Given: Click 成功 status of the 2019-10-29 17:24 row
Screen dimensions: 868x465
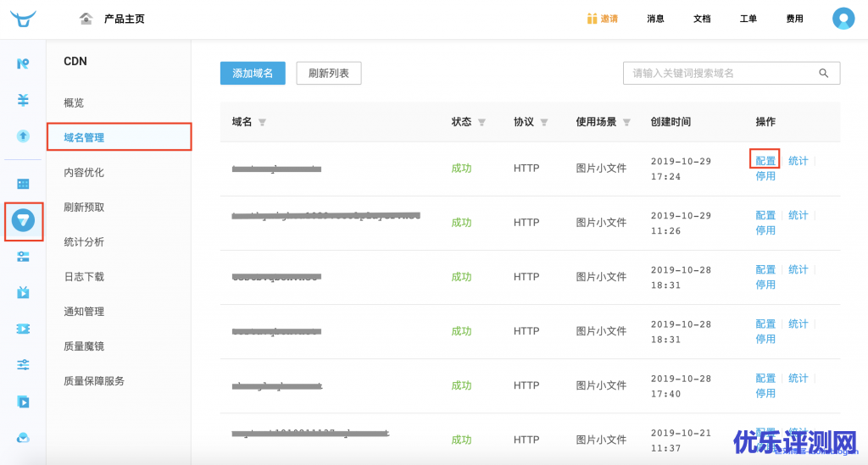Looking at the screenshot, I should click(461, 168).
